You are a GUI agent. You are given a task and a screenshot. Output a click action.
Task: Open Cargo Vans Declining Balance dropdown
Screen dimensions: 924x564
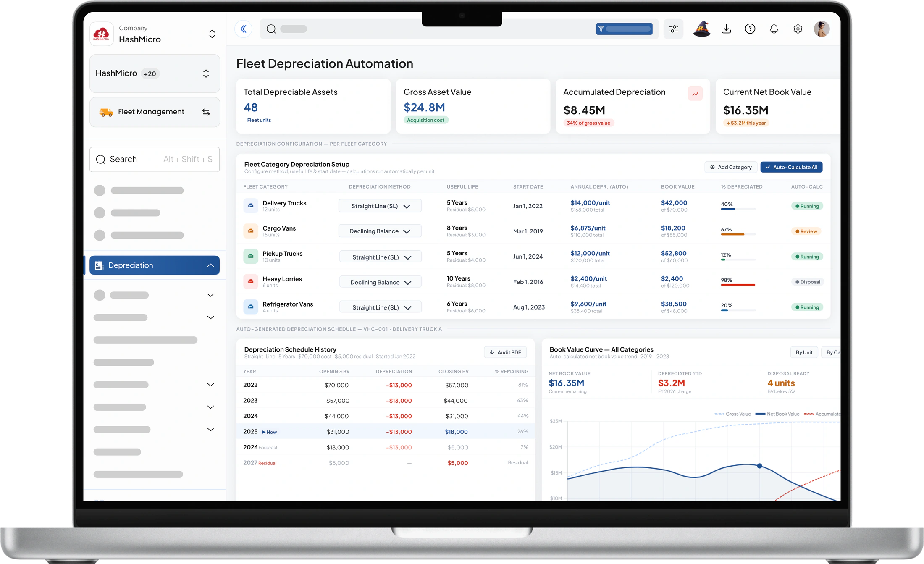380,231
